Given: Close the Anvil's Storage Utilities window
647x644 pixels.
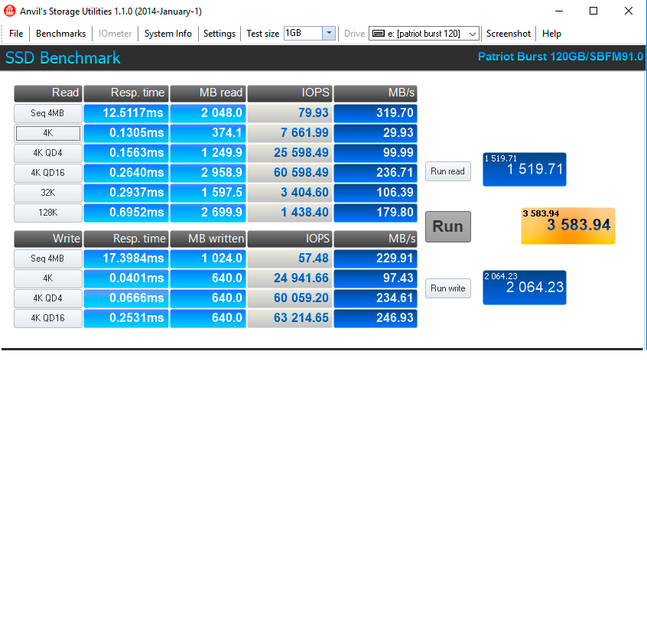Looking at the screenshot, I should pos(628,11).
